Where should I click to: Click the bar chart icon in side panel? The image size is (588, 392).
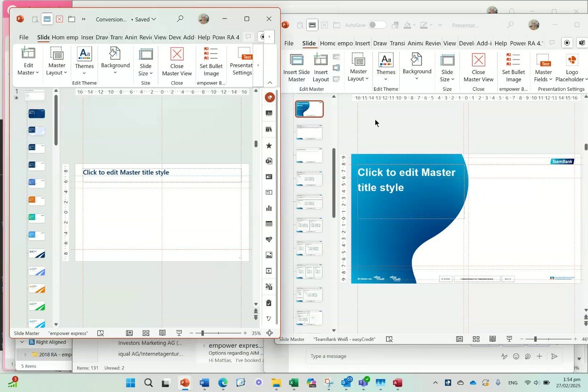click(x=269, y=208)
